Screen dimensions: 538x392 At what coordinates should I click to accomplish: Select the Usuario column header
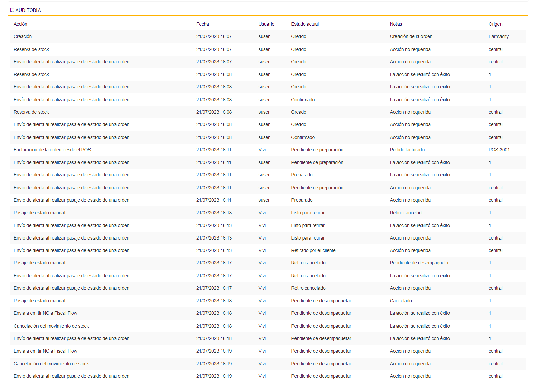click(x=266, y=24)
